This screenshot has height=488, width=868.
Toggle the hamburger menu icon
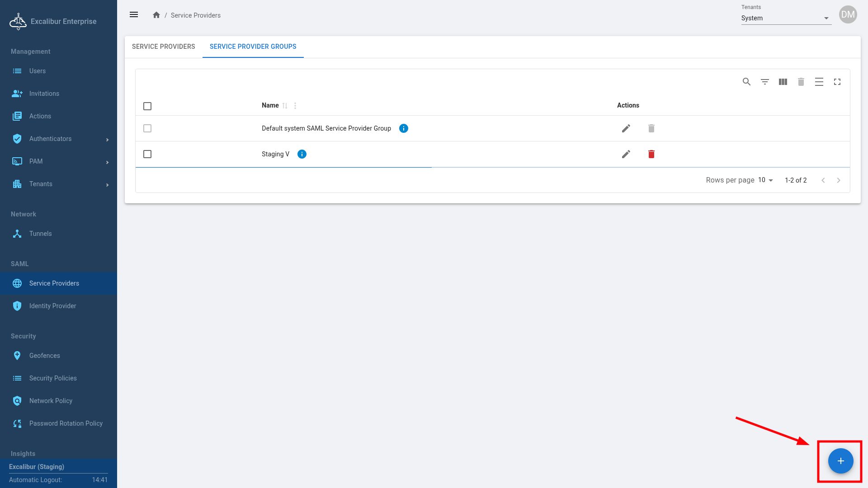(x=134, y=15)
